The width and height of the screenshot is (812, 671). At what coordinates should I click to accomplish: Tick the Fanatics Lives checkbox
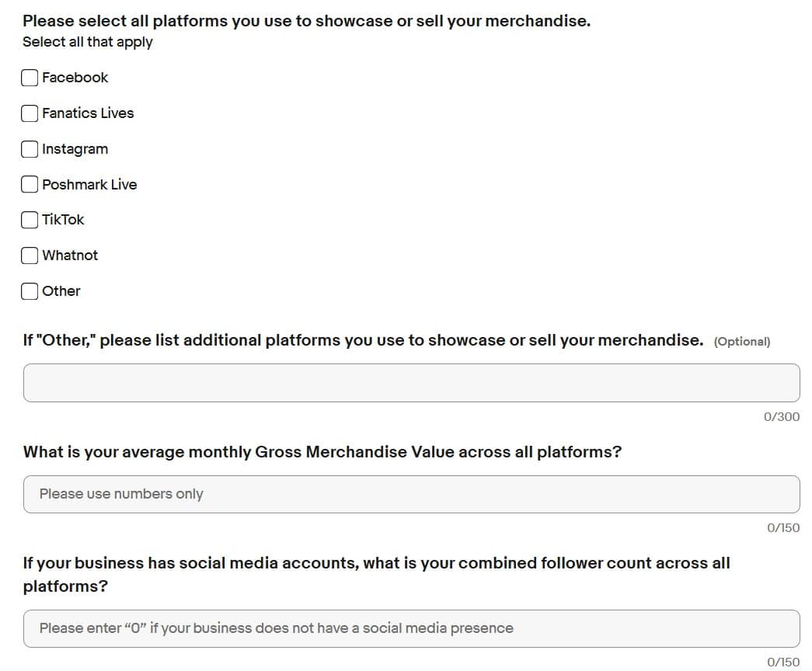click(x=30, y=113)
